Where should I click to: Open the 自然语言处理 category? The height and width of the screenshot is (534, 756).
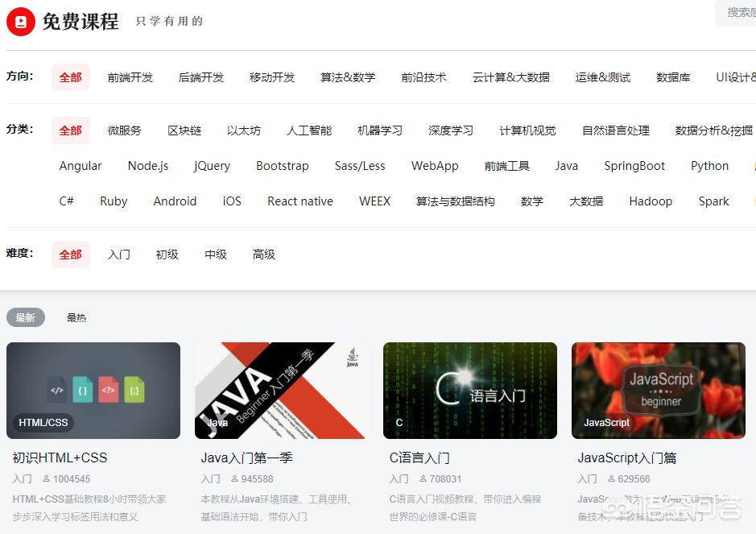pos(616,130)
